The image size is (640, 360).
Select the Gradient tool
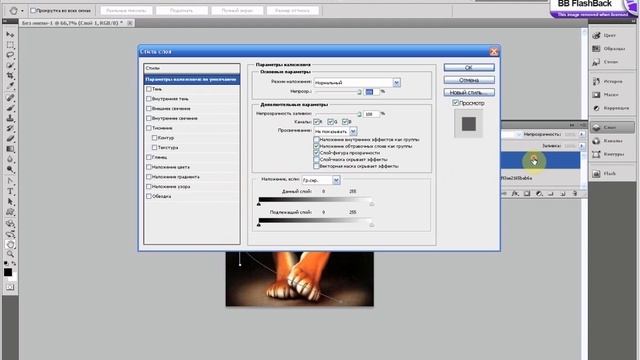[x=10, y=149]
